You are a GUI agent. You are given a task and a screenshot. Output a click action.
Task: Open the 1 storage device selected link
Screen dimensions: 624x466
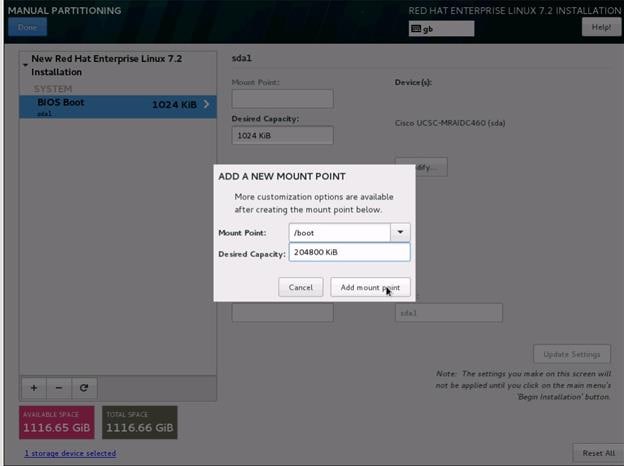click(x=70, y=453)
